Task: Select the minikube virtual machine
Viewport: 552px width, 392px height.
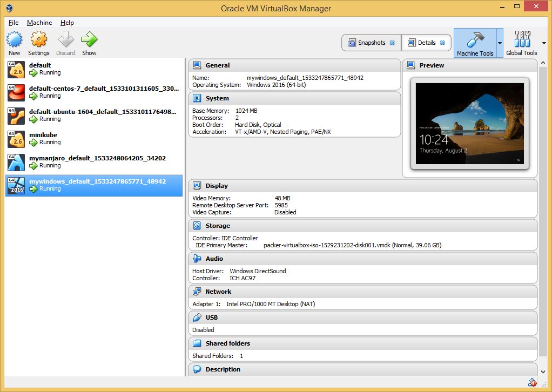Action: click(94, 139)
